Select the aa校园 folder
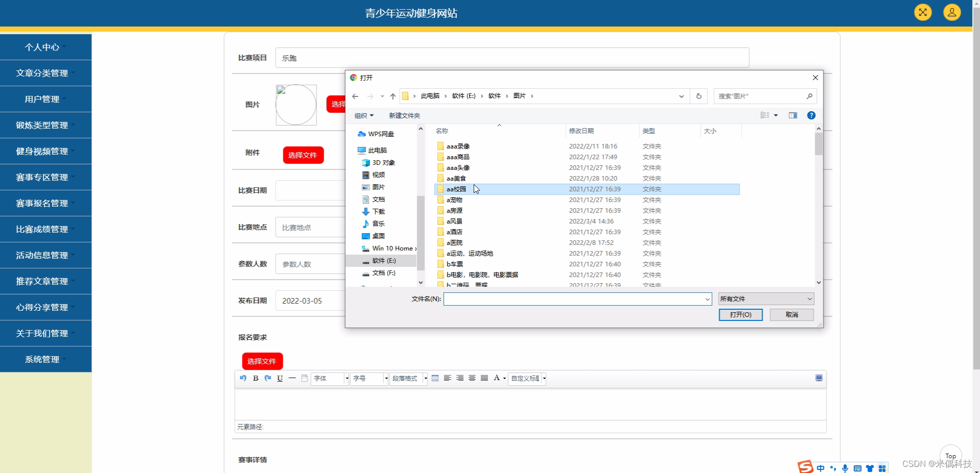The height and width of the screenshot is (473, 980). click(x=587, y=189)
